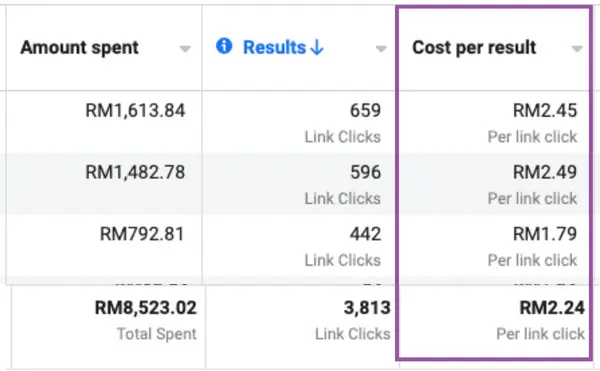Image resolution: width=600 pixels, height=371 pixels.
Task: Select the 596 results value
Action: [365, 172]
